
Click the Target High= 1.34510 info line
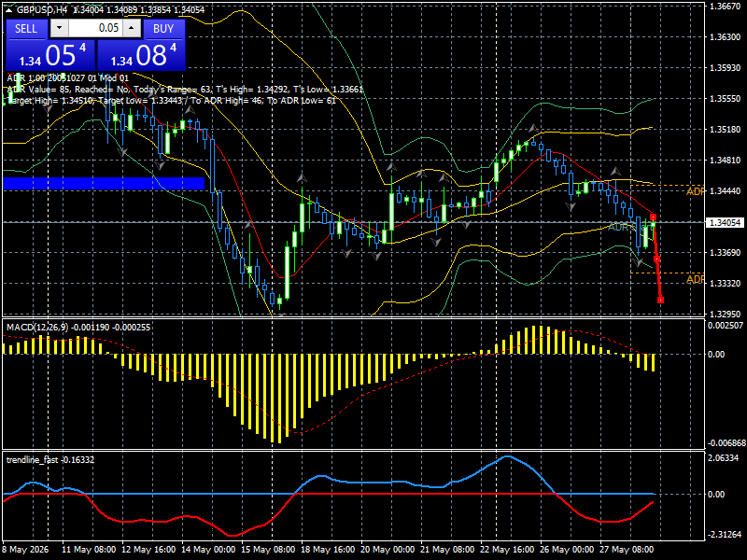172,101
